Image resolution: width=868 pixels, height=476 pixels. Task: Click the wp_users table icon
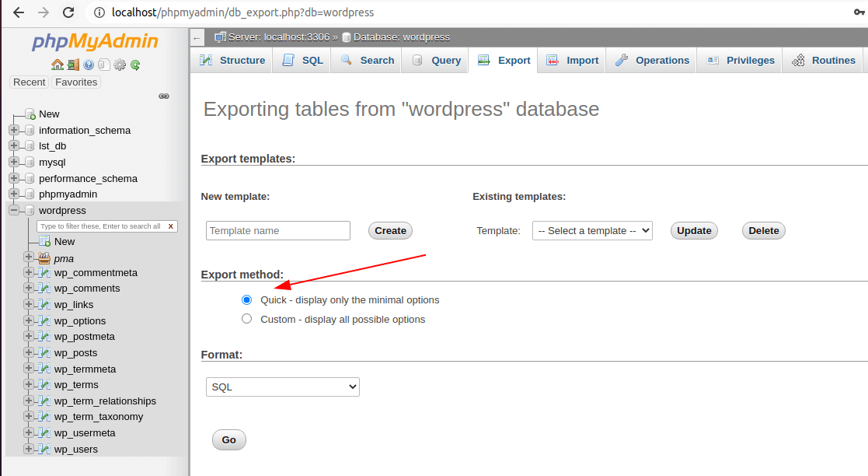(x=44, y=450)
